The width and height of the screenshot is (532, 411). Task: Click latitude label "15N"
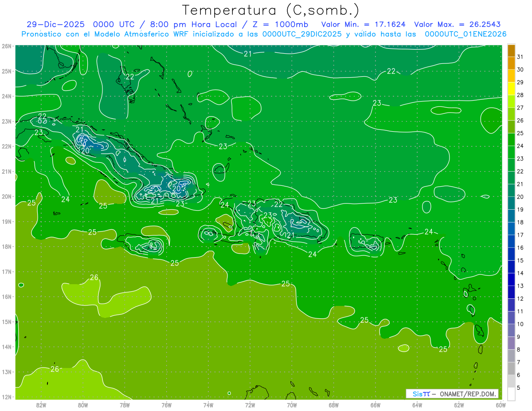pyautogui.click(x=7, y=322)
